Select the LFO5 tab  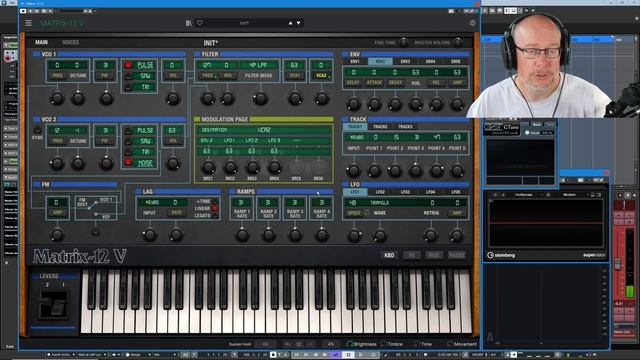pos(456,192)
